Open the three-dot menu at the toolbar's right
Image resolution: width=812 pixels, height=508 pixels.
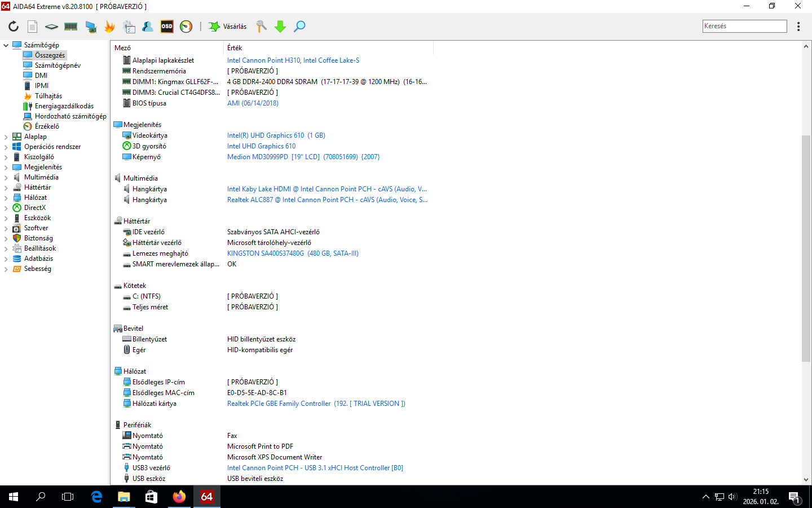pyautogui.click(x=798, y=26)
